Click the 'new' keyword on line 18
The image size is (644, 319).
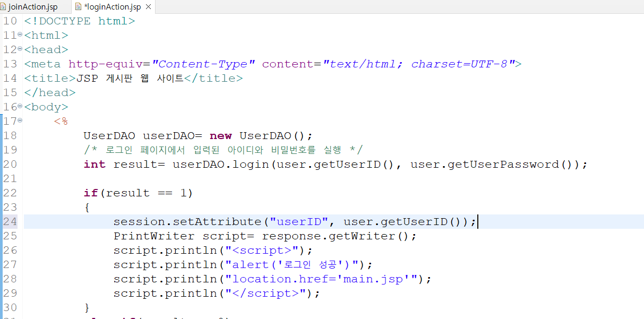pos(221,136)
